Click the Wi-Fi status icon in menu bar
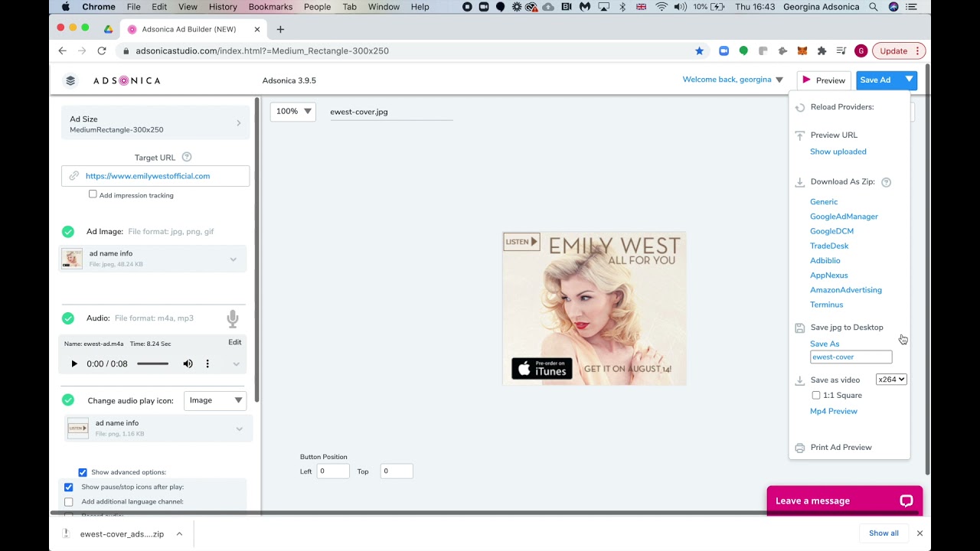The height and width of the screenshot is (551, 980). click(661, 7)
